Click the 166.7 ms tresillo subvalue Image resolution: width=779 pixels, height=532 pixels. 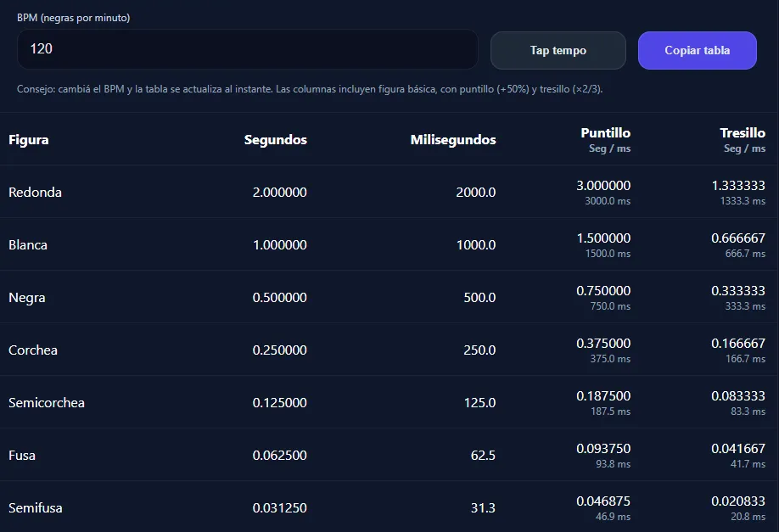(x=745, y=359)
